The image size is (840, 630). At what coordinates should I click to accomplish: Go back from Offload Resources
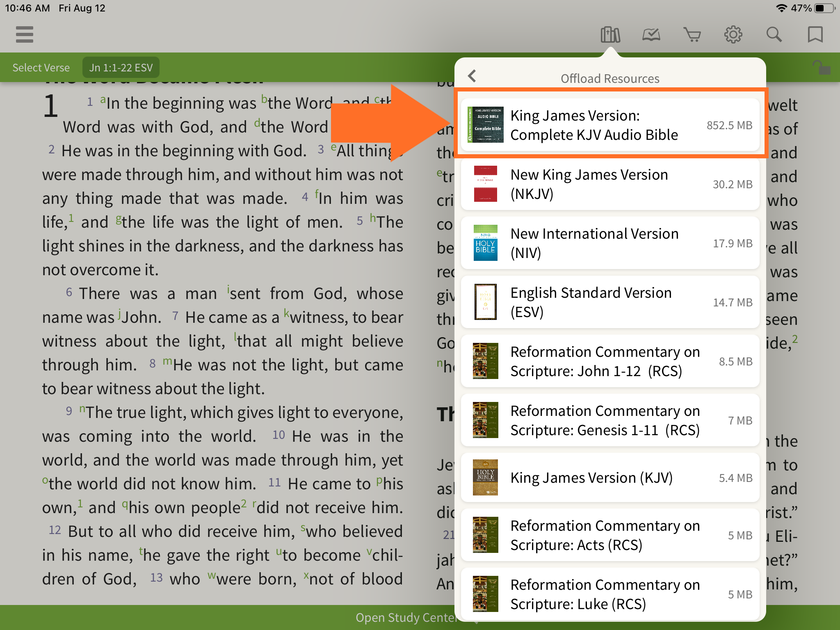(472, 76)
